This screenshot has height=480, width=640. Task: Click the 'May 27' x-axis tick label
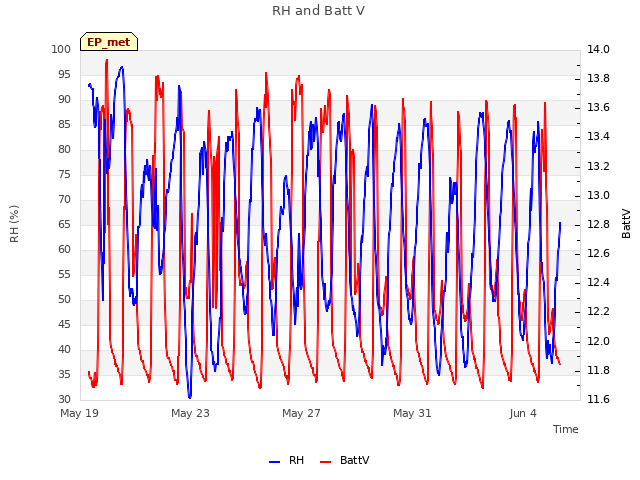(301, 413)
